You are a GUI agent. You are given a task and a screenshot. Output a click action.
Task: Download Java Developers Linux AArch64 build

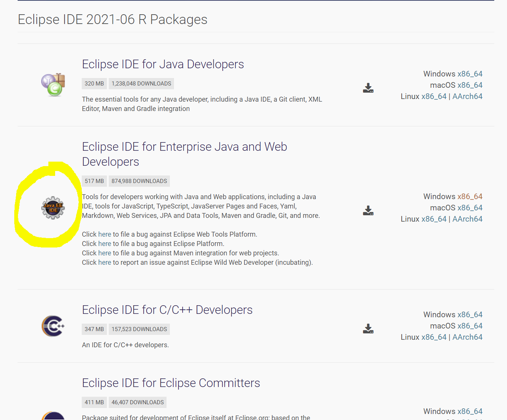(467, 96)
